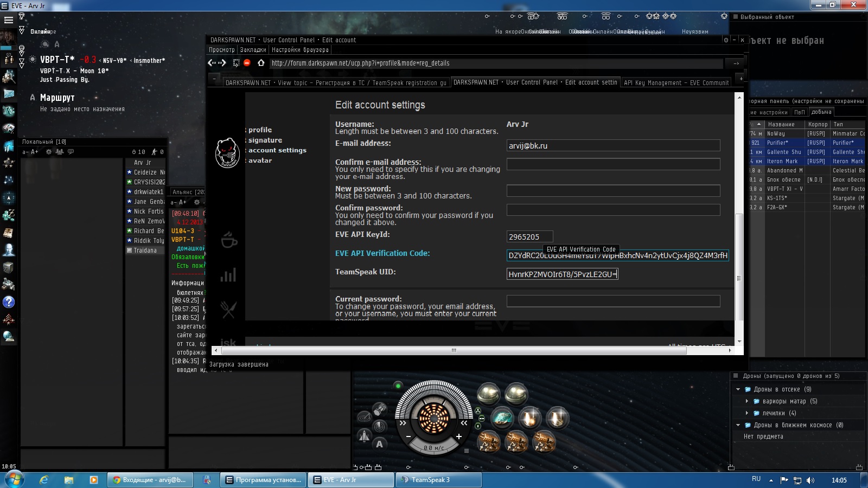Open the Настройки браузера menu
868x488 pixels.
click(x=300, y=50)
